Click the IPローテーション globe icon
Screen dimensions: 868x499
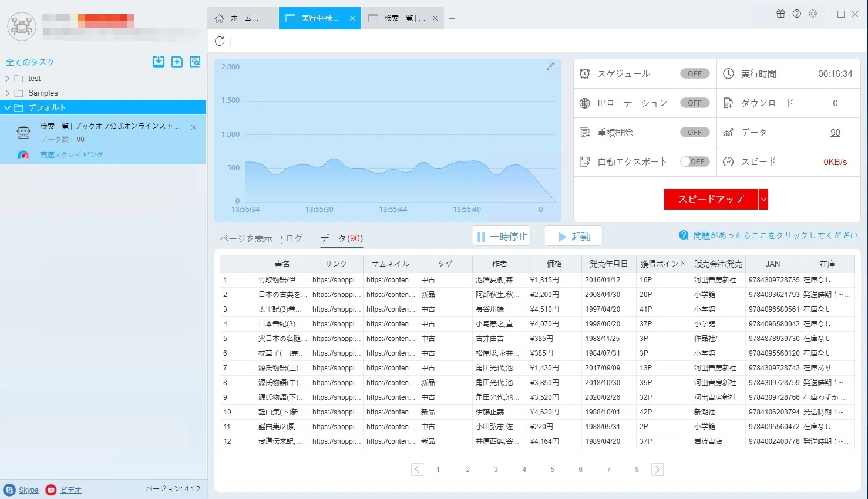(584, 103)
